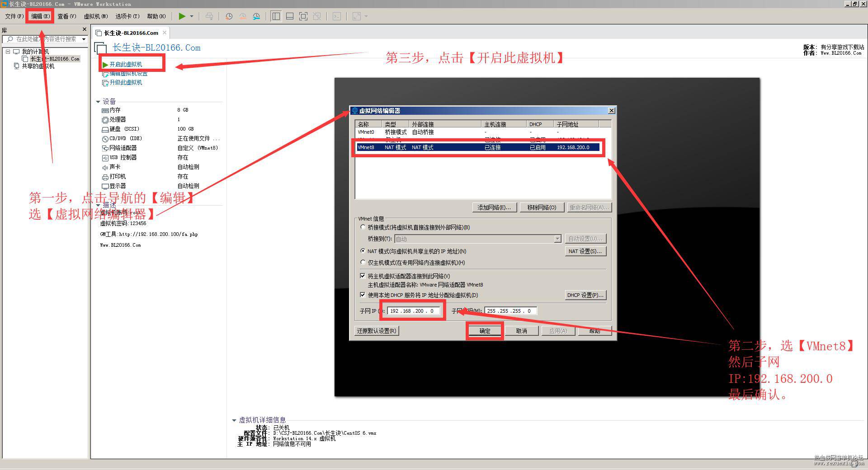
Task: Open the 帮助(H) menu
Action: [x=156, y=16]
